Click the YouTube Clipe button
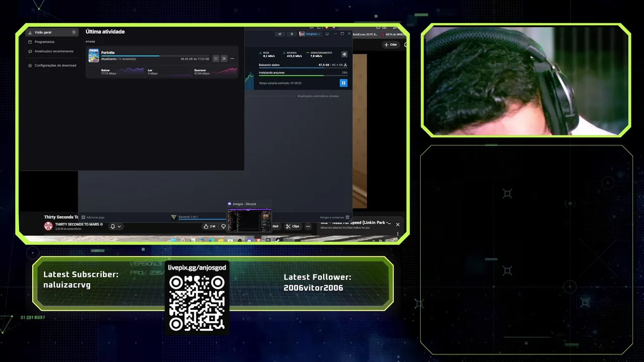Viewport: 644px width, 362px height. (292, 226)
